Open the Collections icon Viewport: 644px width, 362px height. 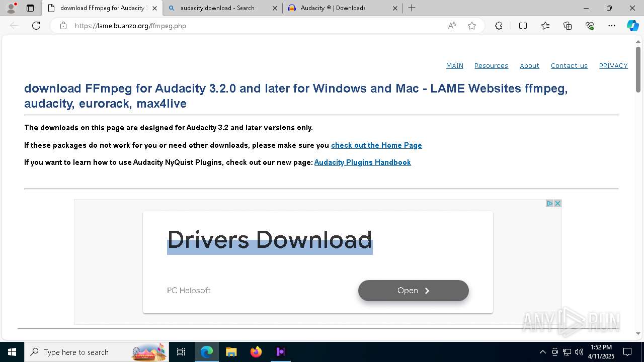click(568, 26)
